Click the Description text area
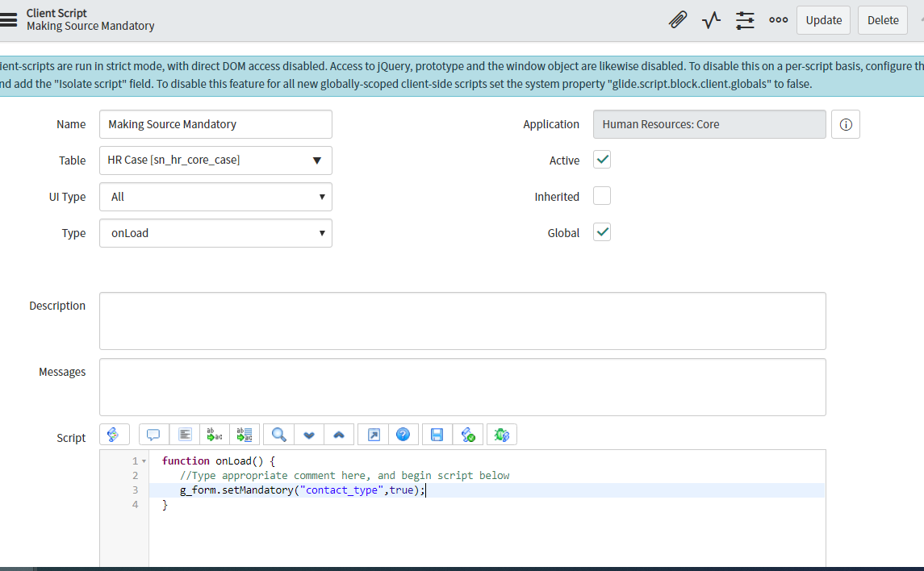924x571 pixels. tap(462, 321)
